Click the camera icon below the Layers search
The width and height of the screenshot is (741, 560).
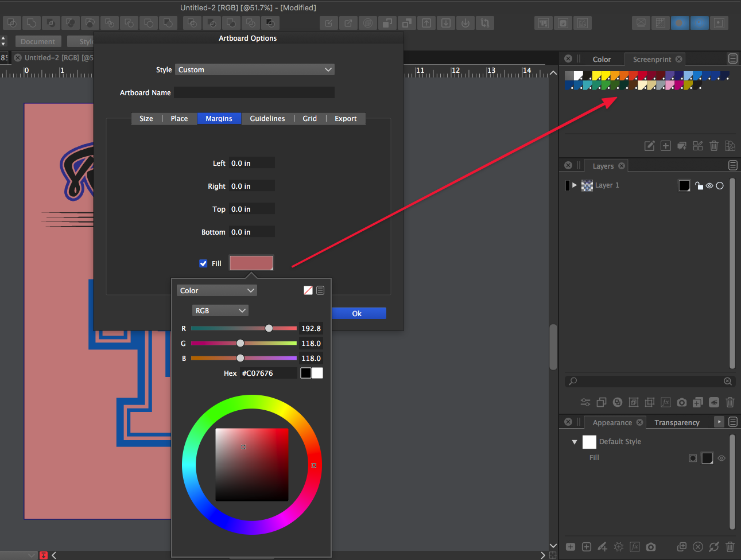pyautogui.click(x=681, y=402)
